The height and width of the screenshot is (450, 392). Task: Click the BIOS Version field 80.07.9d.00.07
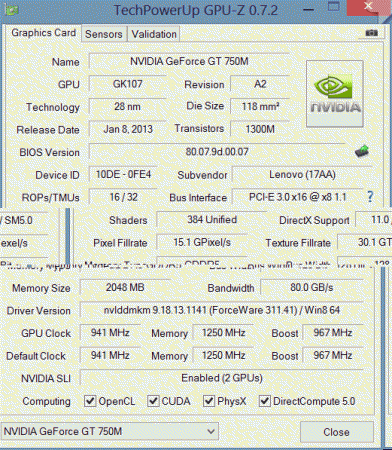[217, 152]
